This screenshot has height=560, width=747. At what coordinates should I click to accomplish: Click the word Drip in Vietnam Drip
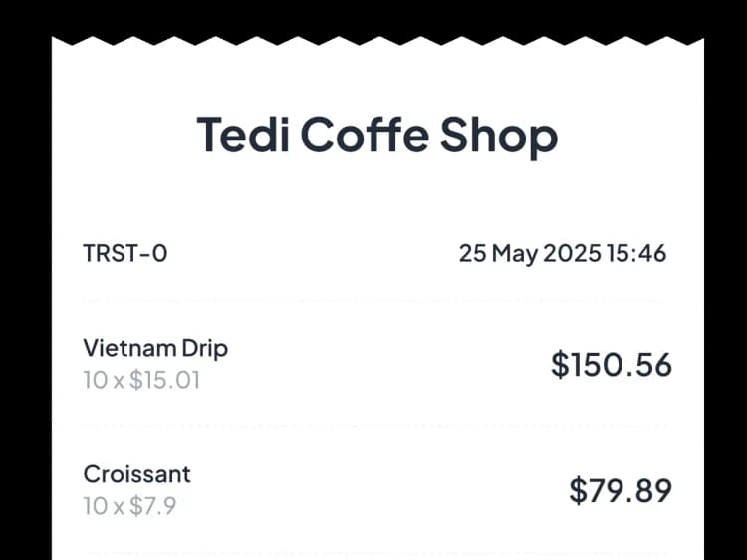(204, 348)
